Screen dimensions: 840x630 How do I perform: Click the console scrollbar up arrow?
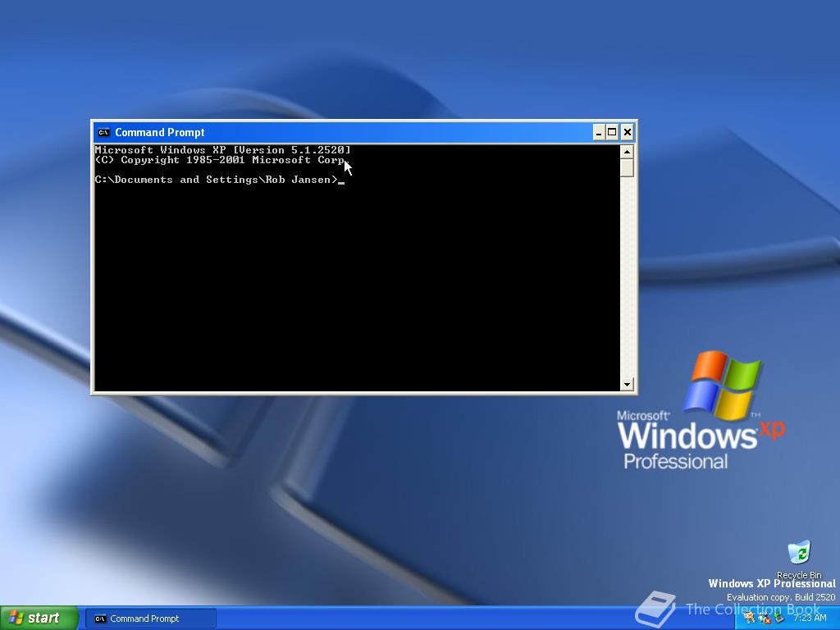pyautogui.click(x=627, y=152)
